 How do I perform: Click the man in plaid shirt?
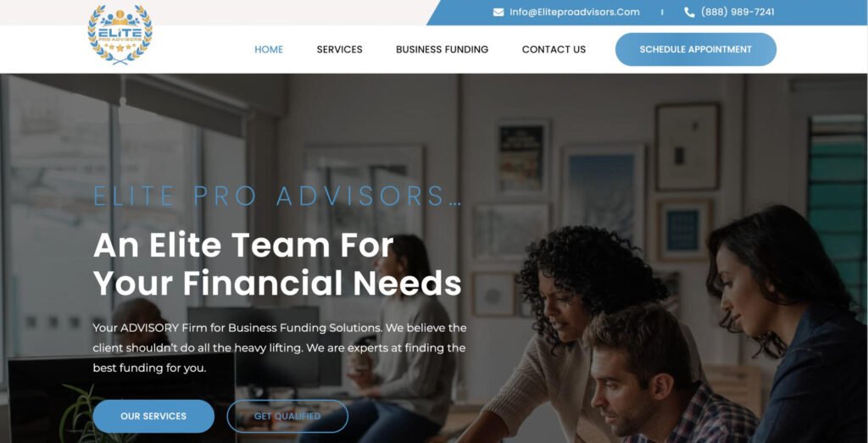pyautogui.click(x=665, y=376)
